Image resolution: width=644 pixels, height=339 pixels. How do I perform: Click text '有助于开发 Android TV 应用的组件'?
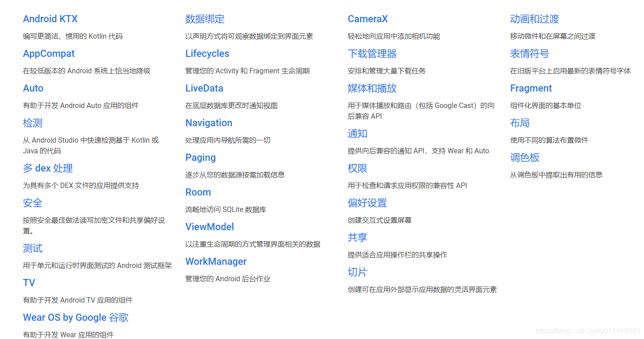[x=78, y=300]
